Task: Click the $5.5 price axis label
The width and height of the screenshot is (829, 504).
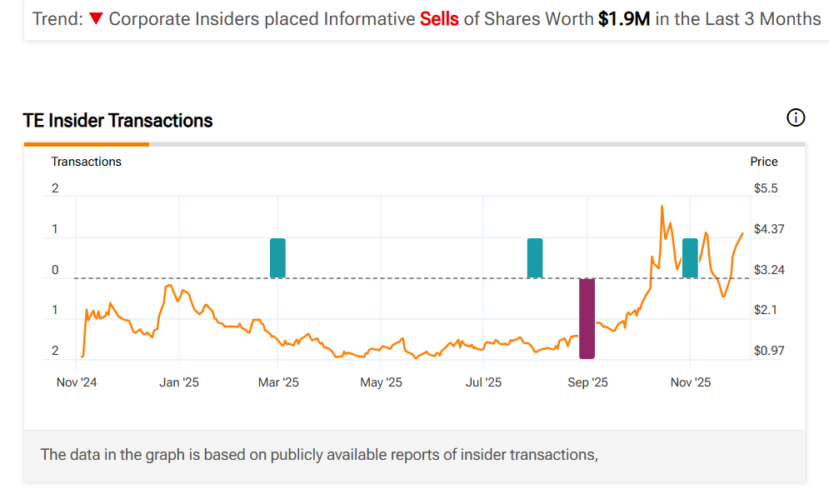Action: tap(766, 188)
